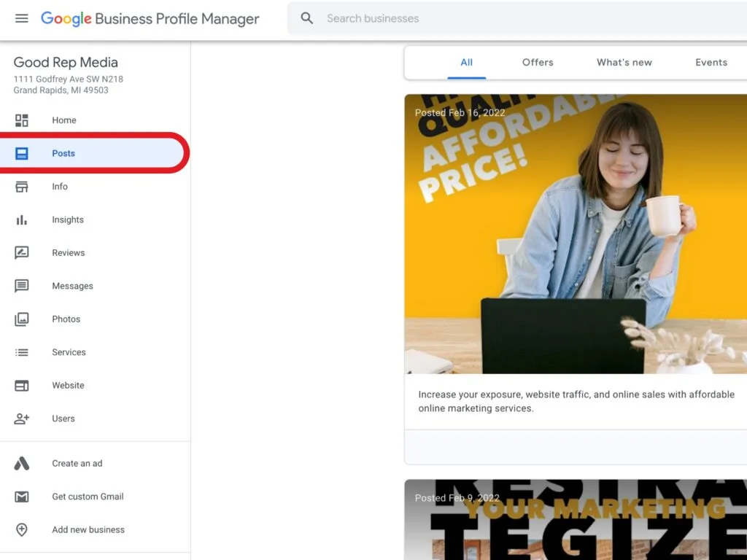Click the Reviews icon

[21, 253]
